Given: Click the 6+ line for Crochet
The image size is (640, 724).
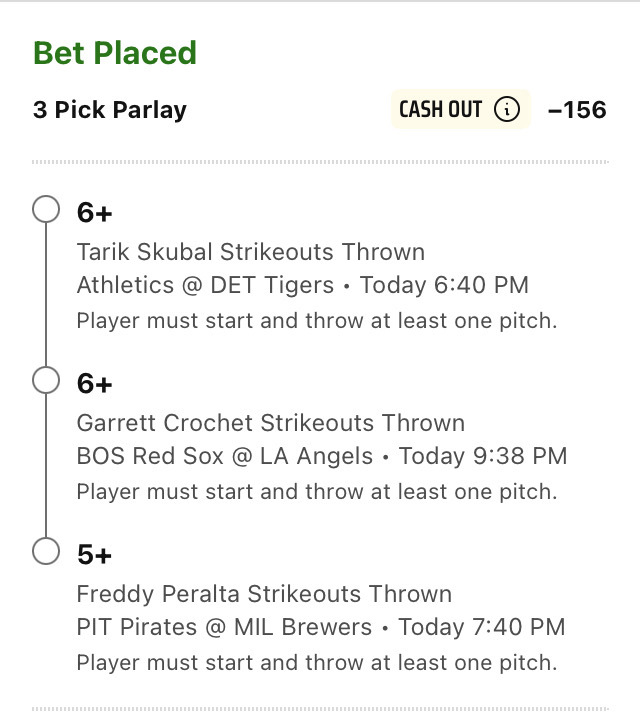Looking at the screenshot, I should click(94, 383).
